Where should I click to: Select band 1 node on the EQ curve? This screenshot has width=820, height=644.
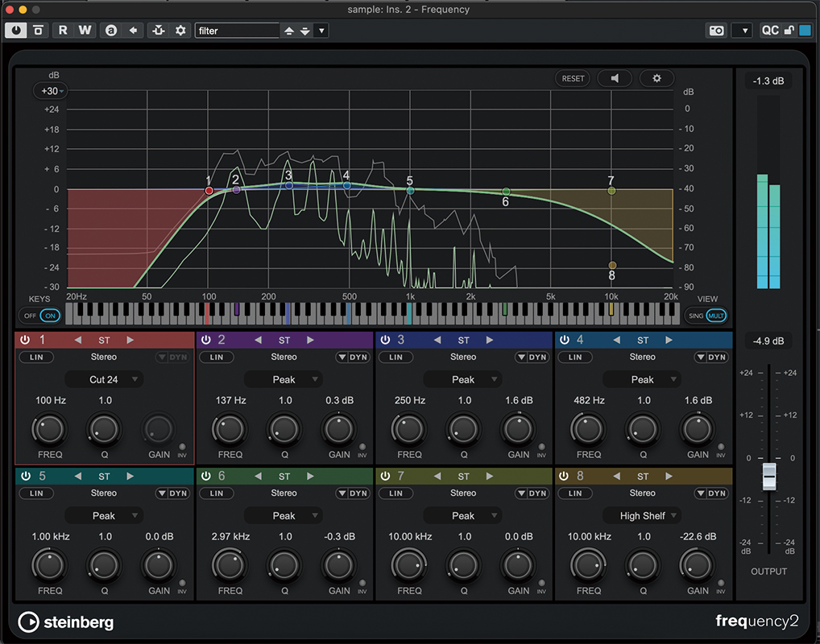tap(209, 191)
